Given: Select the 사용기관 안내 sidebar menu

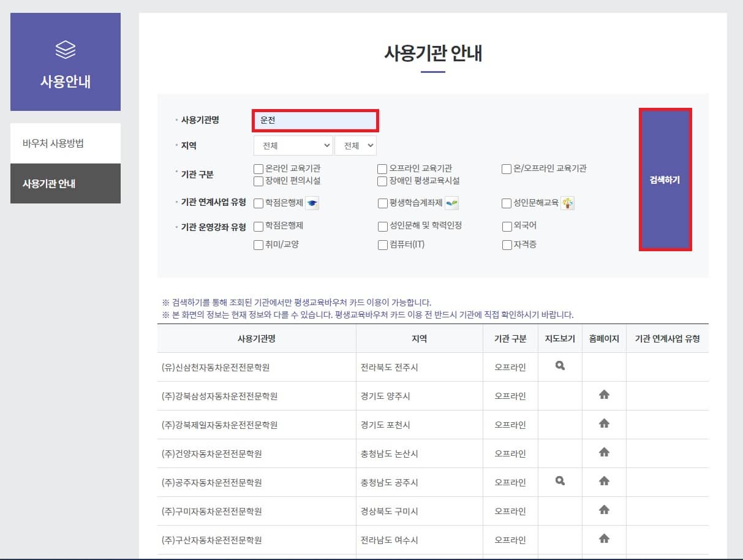Looking at the screenshot, I should pyautogui.click(x=66, y=183).
